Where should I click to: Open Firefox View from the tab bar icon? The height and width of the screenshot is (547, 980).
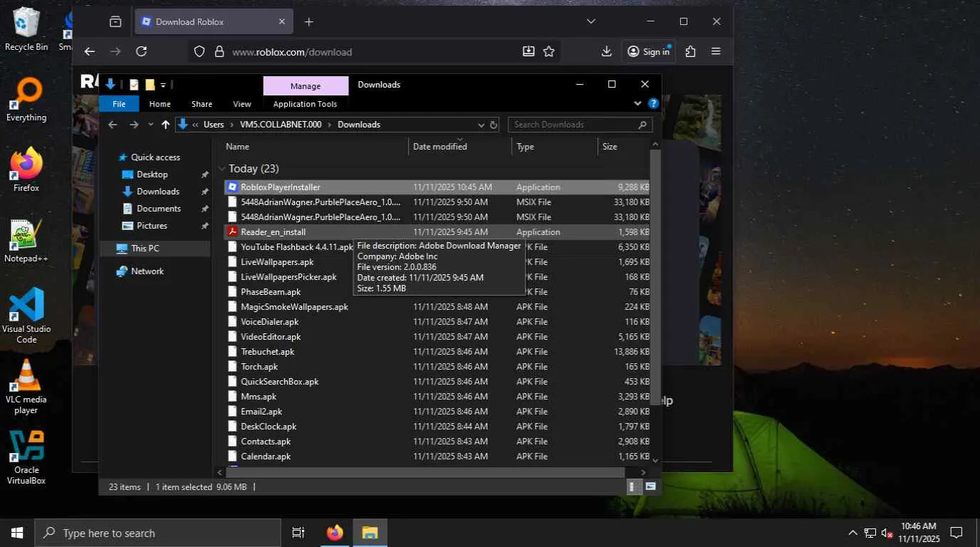tap(115, 22)
